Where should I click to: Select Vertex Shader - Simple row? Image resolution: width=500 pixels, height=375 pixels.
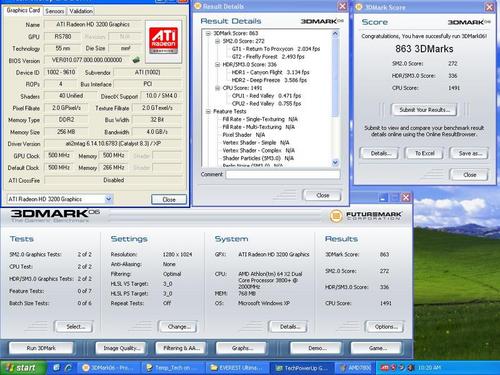(x=256, y=143)
